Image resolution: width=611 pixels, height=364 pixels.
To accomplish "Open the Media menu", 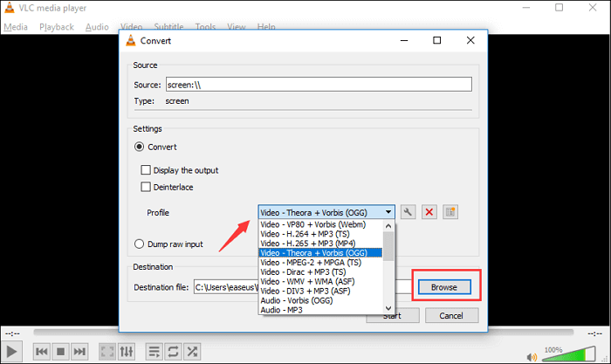I will click(16, 27).
